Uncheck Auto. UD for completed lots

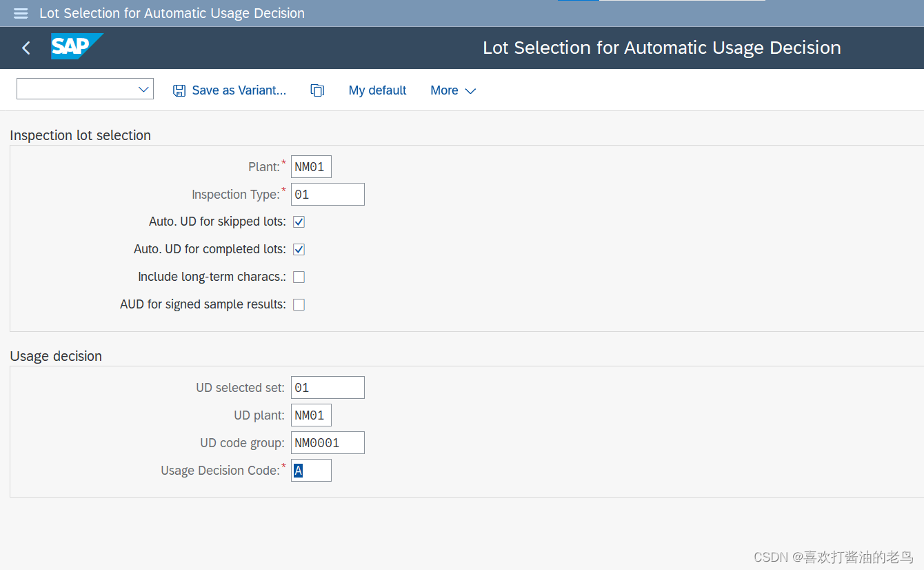pyautogui.click(x=299, y=249)
